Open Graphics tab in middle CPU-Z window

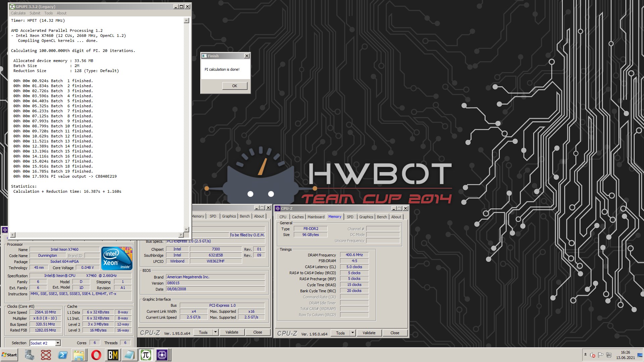(x=229, y=216)
